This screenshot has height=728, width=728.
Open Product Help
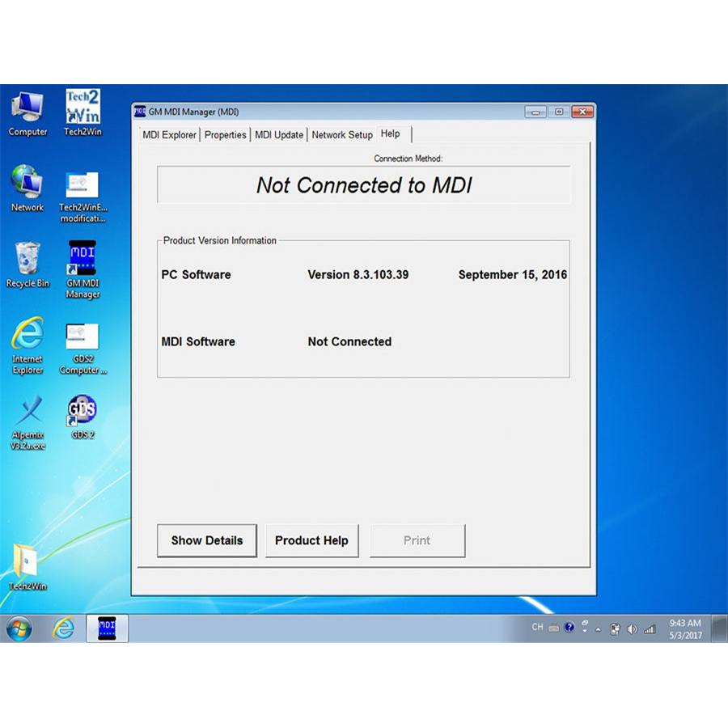tap(311, 540)
